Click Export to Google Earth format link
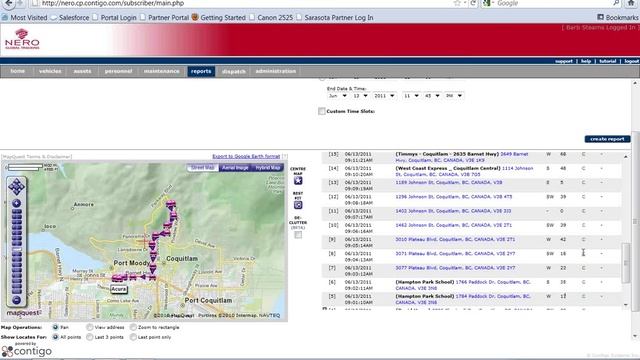This screenshot has height=360, width=640. (x=246, y=156)
